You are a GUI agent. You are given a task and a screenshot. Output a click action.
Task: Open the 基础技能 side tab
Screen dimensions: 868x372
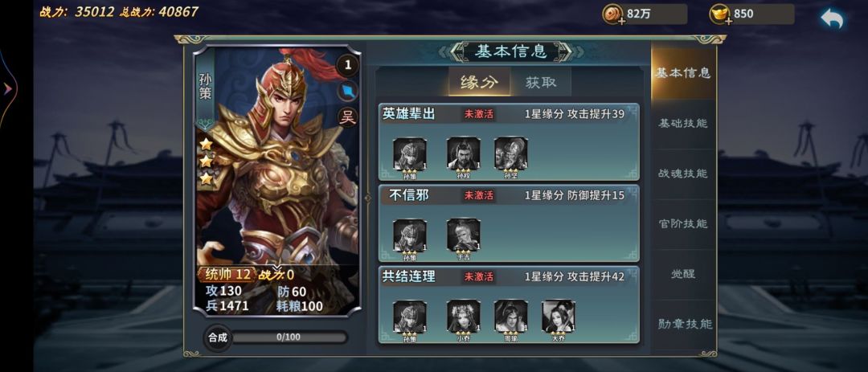click(x=683, y=124)
